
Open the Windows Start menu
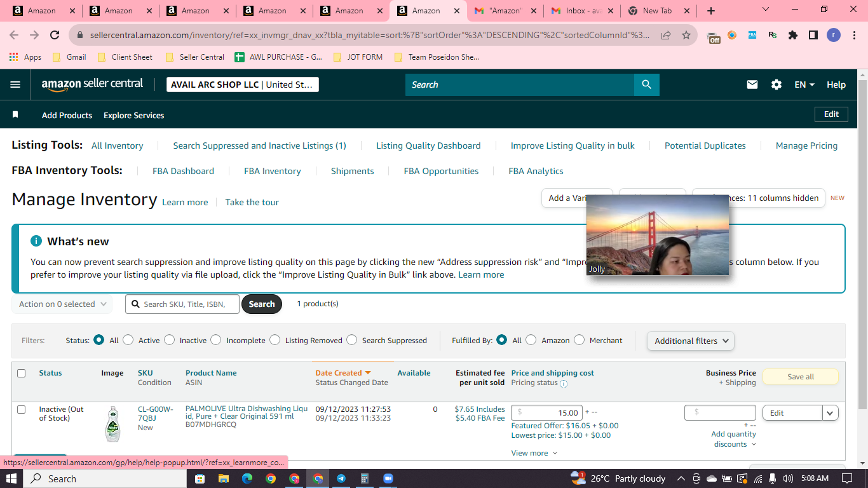click(x=11, y=478)
